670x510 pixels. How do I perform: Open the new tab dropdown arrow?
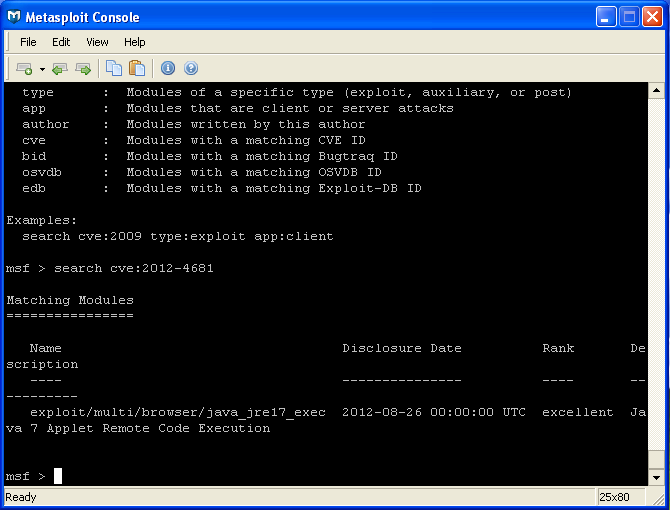click(x=42, y=69)
